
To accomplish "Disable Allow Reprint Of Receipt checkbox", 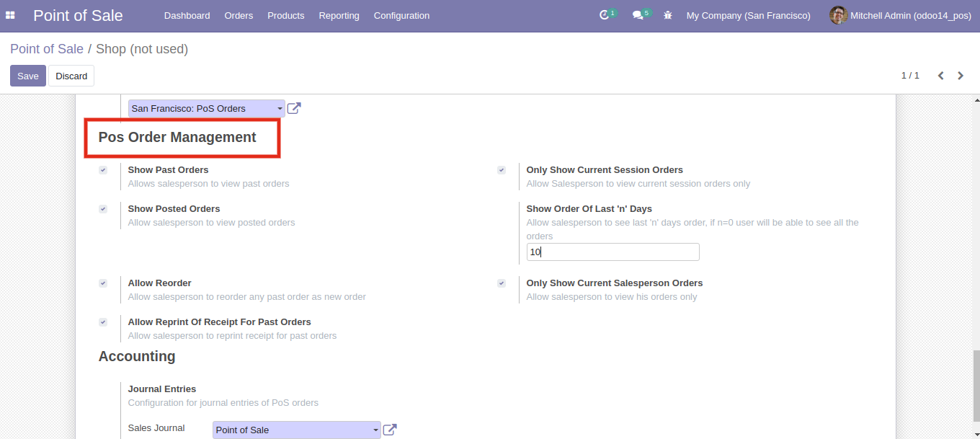I will coord(103,322).
